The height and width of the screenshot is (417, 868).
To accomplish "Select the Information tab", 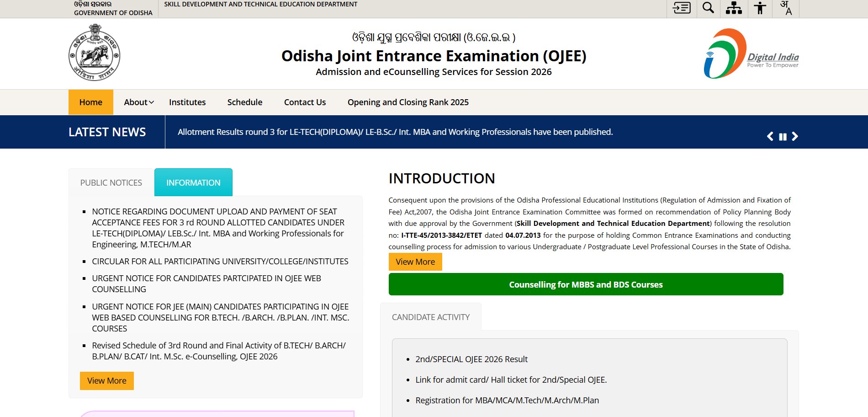I will point(193,182).
